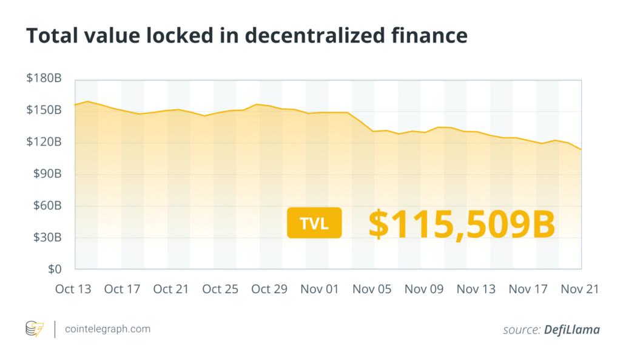
Task: Click the Nov 21 date marker
Action: (x=579, y=289)
